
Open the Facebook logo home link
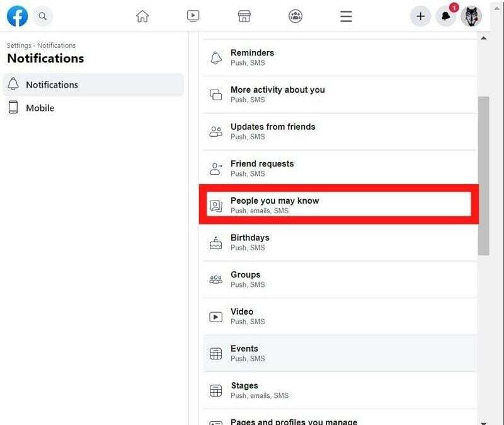18,16
